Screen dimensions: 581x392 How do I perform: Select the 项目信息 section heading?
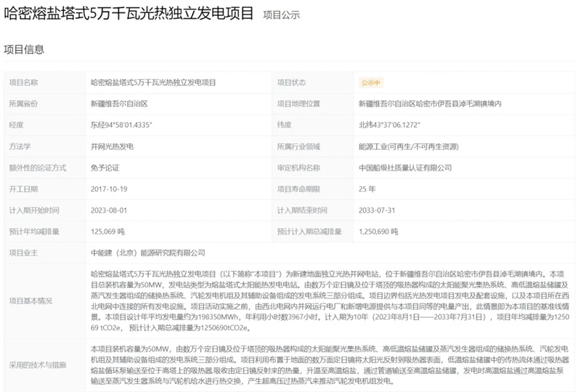click(x=24, y=49)
